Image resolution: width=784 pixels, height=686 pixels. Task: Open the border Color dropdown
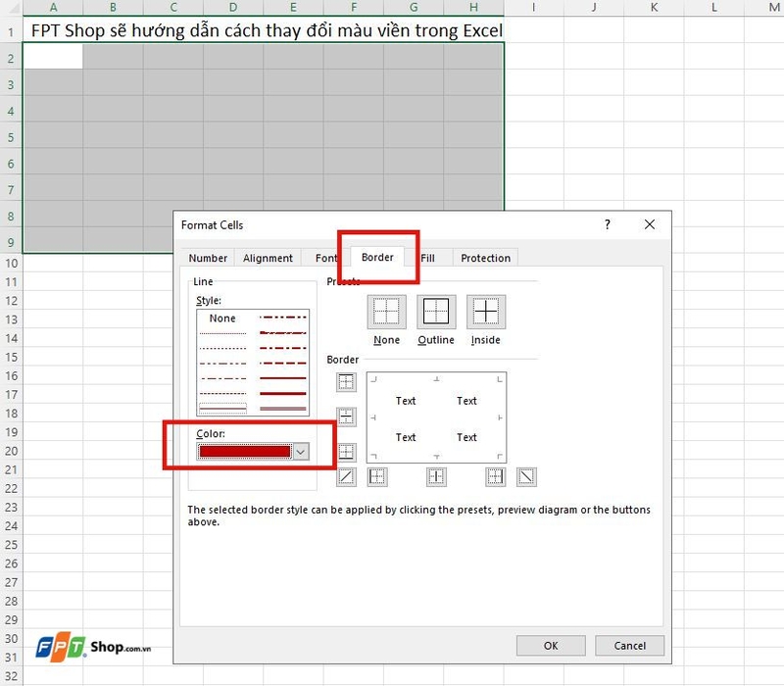click(x=300, y=452)
